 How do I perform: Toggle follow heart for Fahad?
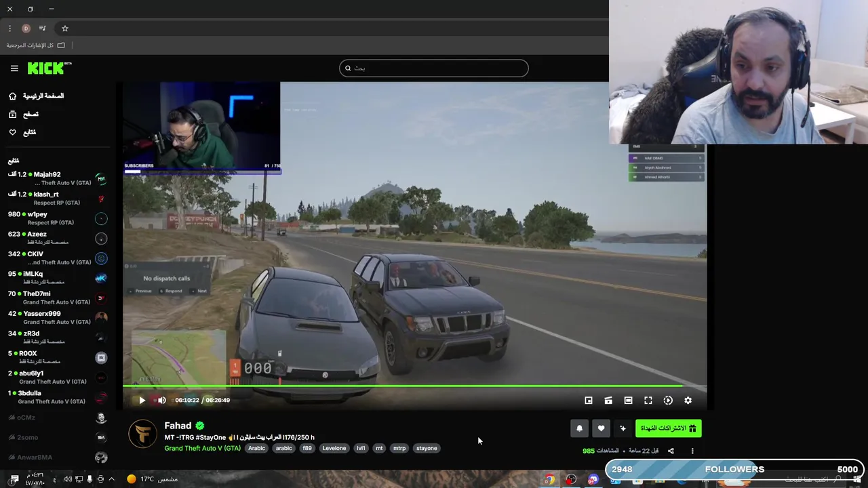(x=601, y=428)
